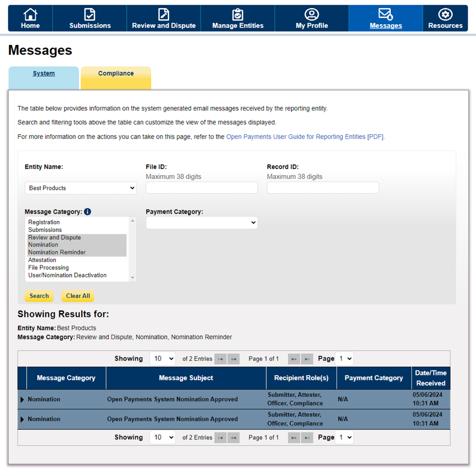476x471 pixels.
Task: Click the "Showing Results for:" heading
Action: 63,314
